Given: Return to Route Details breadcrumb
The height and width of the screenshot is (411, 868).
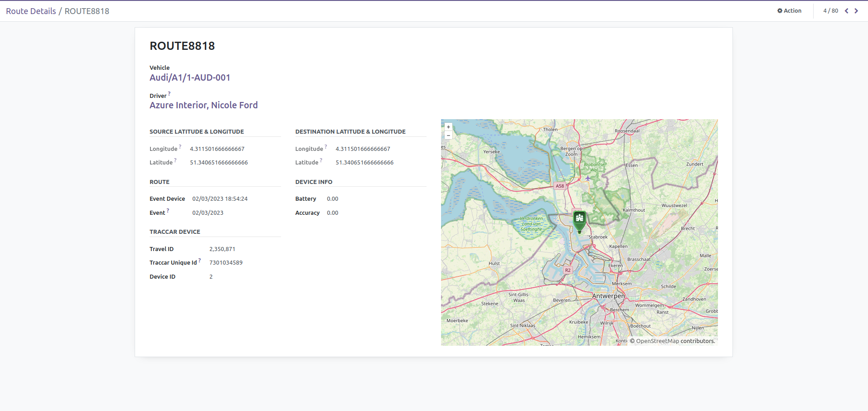Looking at the screenshot, I should click(x=31, y=11).
